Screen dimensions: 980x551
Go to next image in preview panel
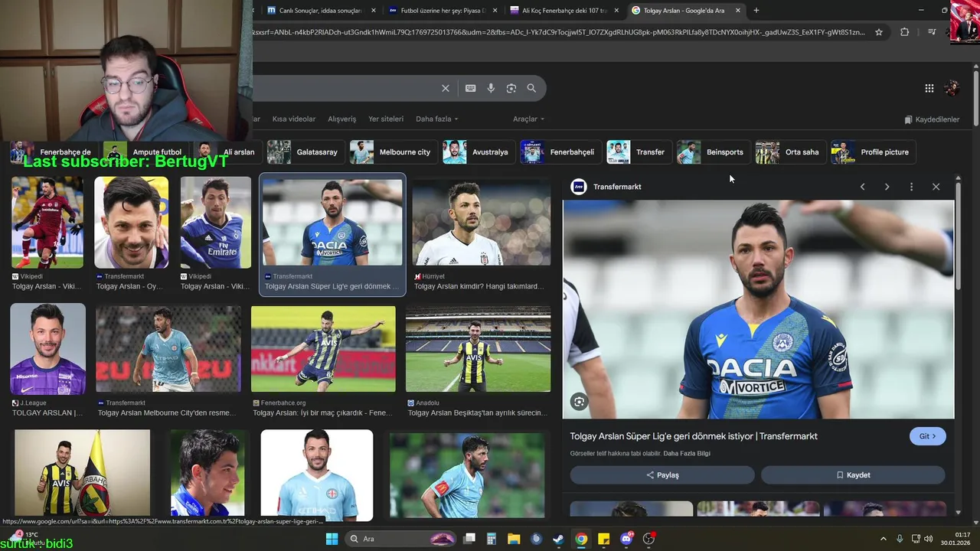point(887,187)
